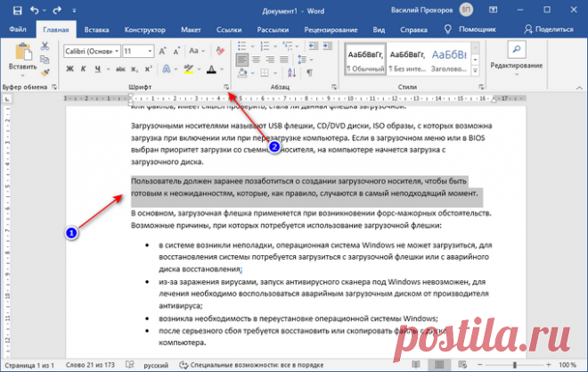The width and height of the screenshot is (588, 372).
Task: Create a multilevel list
Action: click(x=288, y=46)
